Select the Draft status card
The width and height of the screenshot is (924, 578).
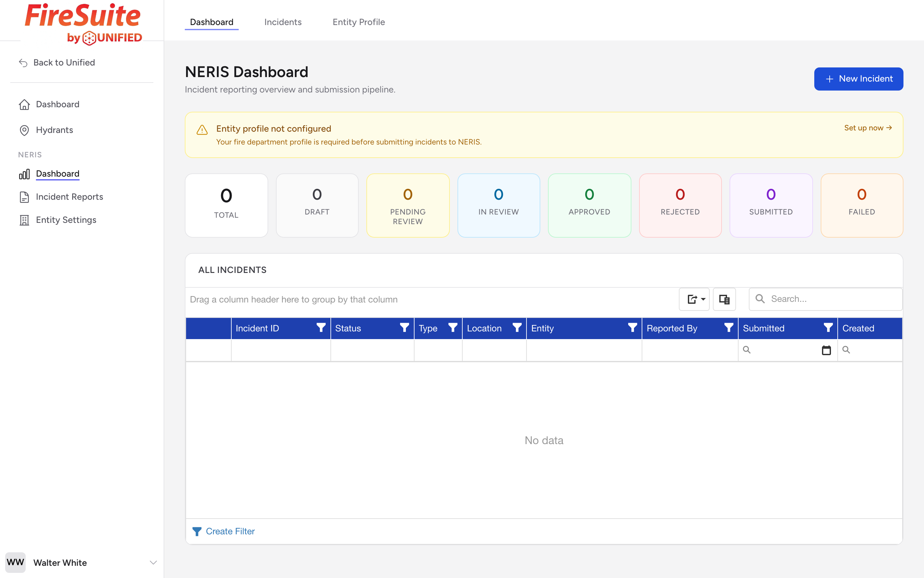pyautogui.click(x=317, y=205)
